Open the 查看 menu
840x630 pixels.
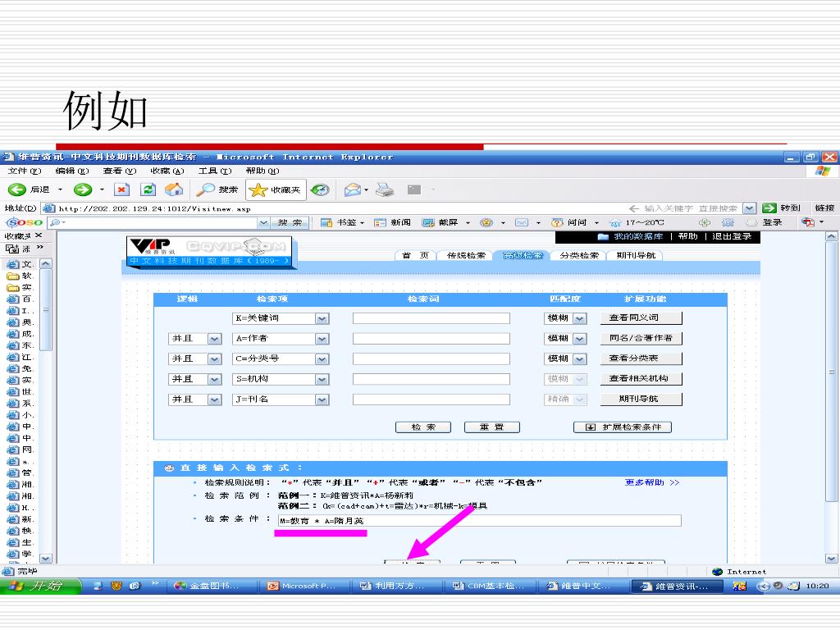pos(120,171)
